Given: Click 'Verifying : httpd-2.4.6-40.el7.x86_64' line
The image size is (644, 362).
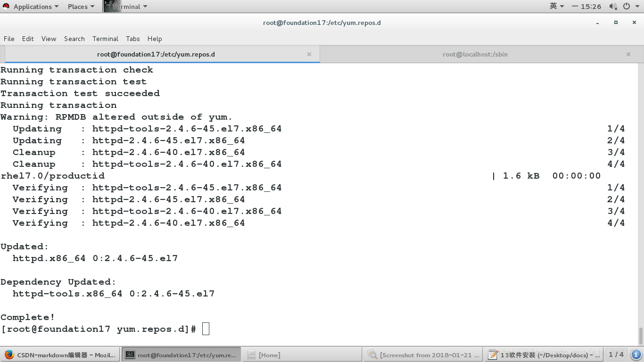Looking at the screenshot, I should pyautogui.click(x=129, y=223).
